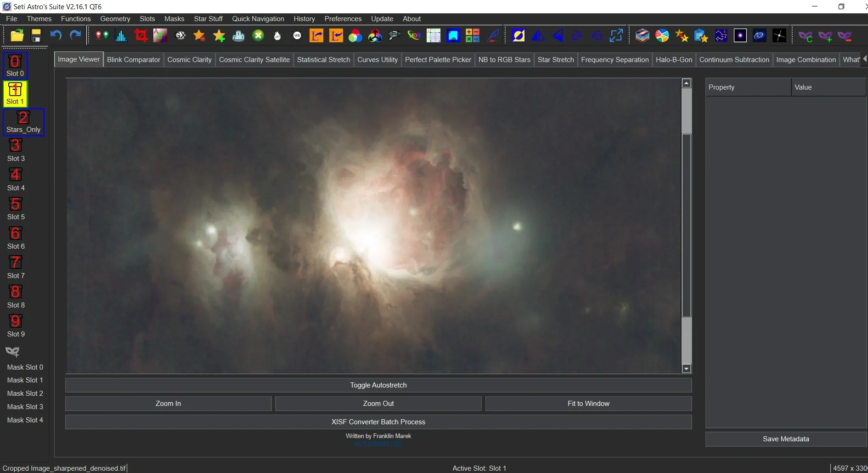The width and height of the screenshot is (868, 473).
Task: Click the image viewer scrollbar down arrow
Action: (687, 369)
